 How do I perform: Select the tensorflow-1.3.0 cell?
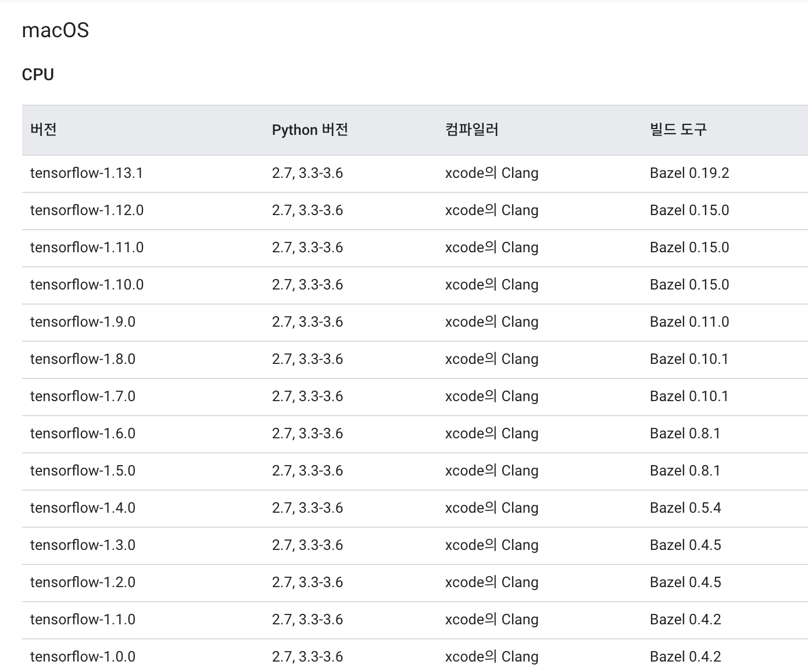83,545
